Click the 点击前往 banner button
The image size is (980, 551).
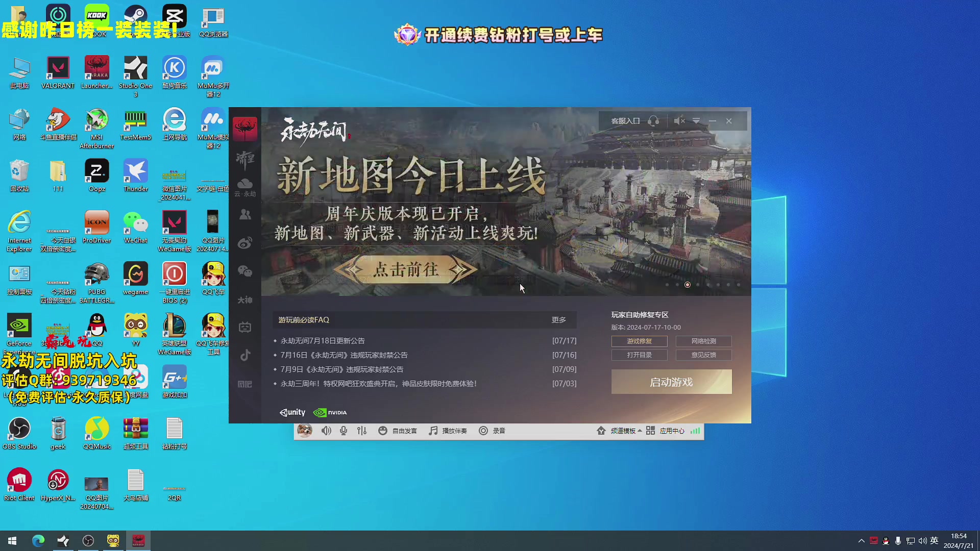[406, 269]
